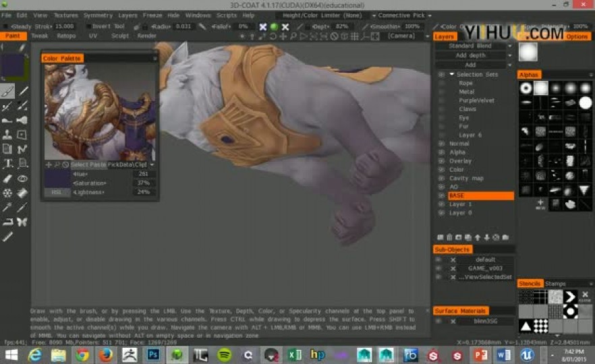The image size is (595, 364).
Task: Click the grid icon in camera navigation bar
Action: 355,37
